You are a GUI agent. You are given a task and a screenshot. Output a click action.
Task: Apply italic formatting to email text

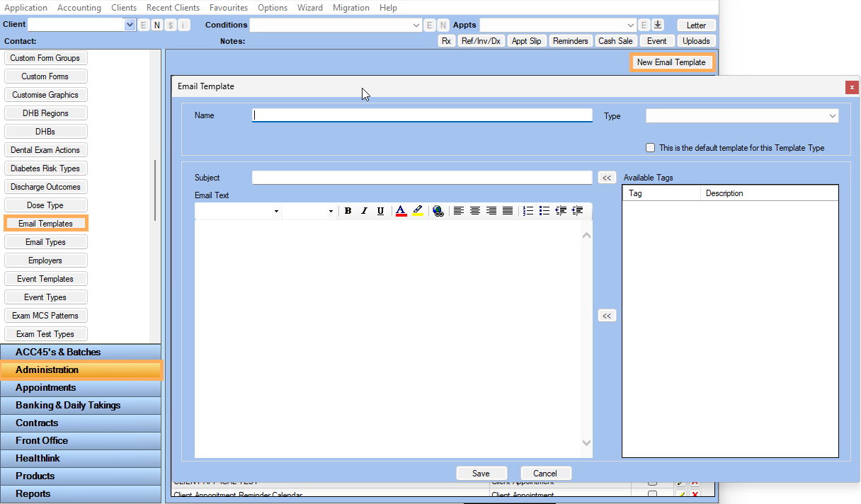coord(364,211)
